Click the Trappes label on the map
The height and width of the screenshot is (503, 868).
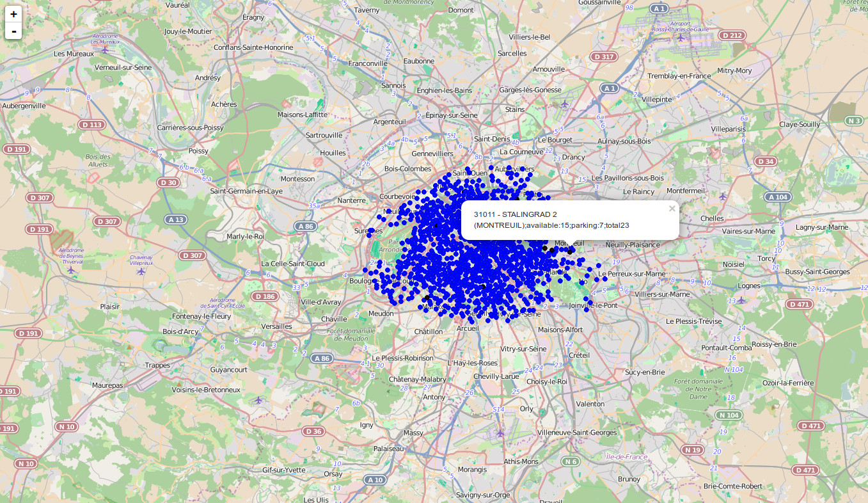(x=158, y=365)
